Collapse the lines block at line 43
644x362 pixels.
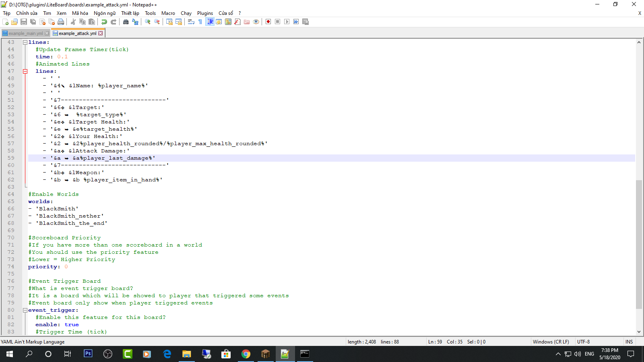[x=25, y=42]
